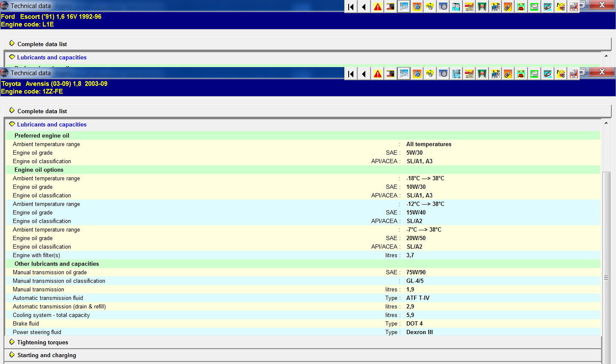Expand the Tightening torques section

tap(42, 342)
